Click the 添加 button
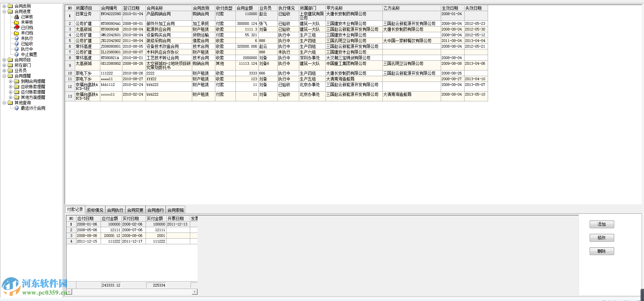This screenshot has height=301, width=644. tap(602, 224)
